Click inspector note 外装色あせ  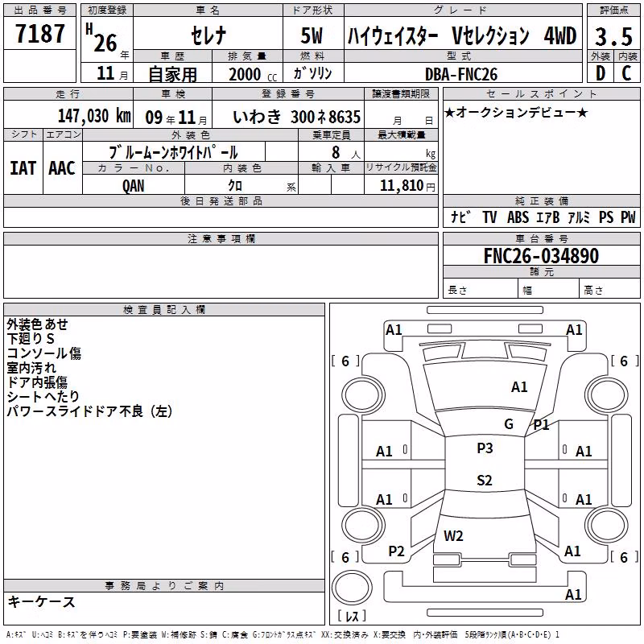tap(37, 324)
